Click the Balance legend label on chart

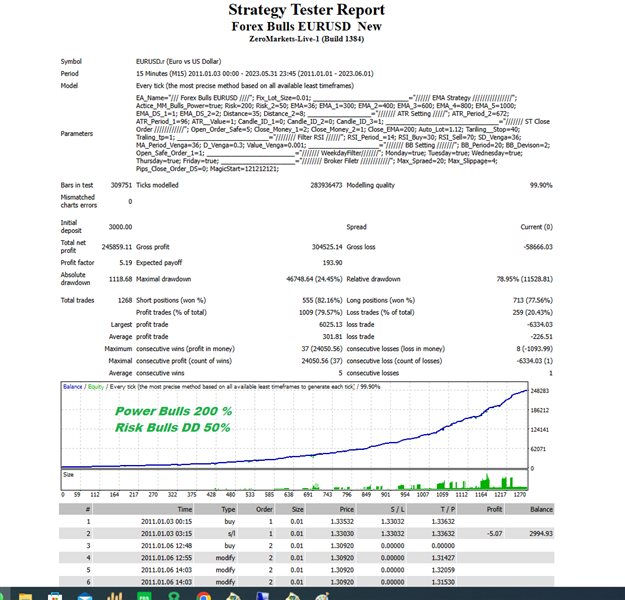click(x=73, y=387)
